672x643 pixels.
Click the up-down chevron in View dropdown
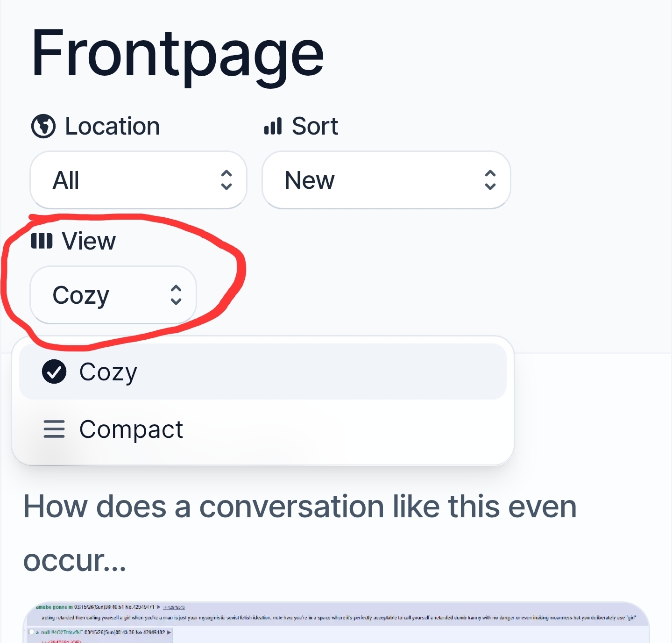pyautogui.click(x=176, y=295)
